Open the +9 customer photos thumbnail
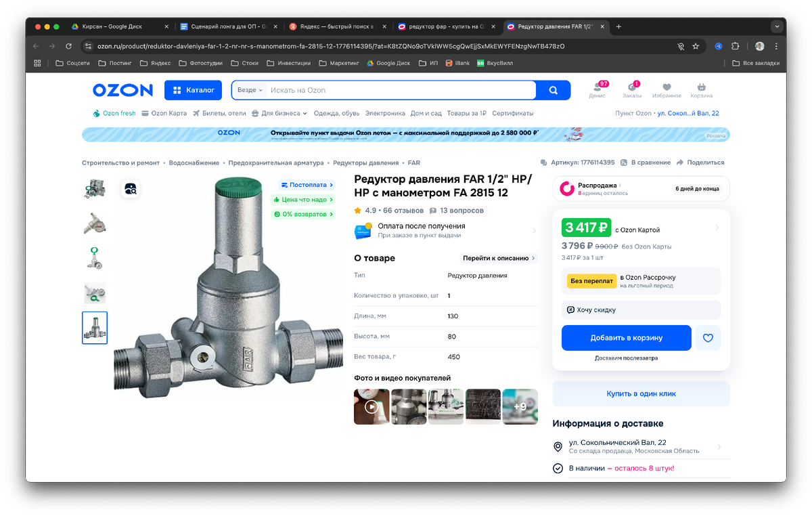The image size is (812, 516). 520,407
